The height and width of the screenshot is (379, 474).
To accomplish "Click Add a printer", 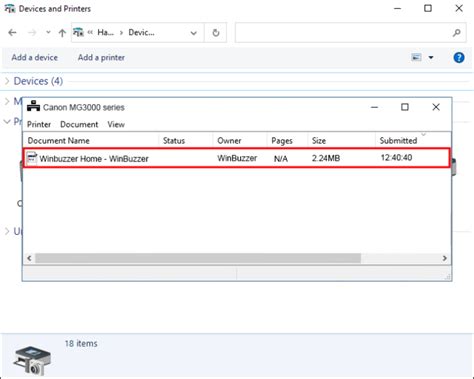I will click(101, 58).
